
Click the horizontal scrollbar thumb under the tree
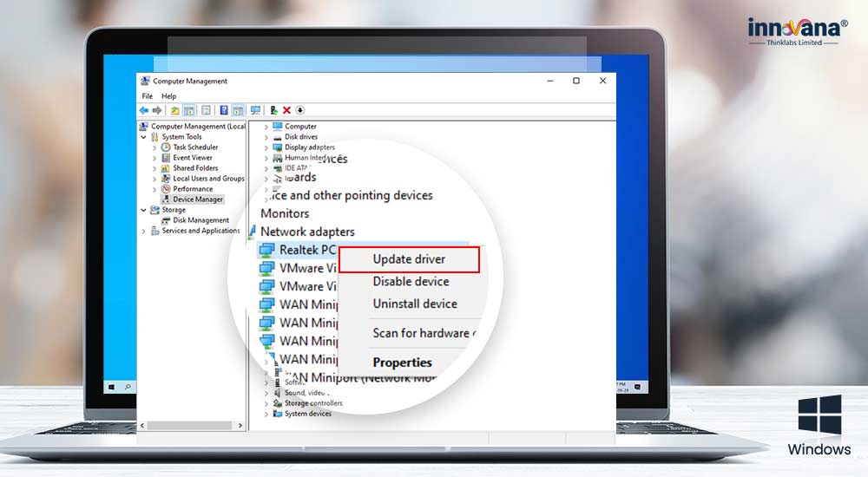point(189,426)
